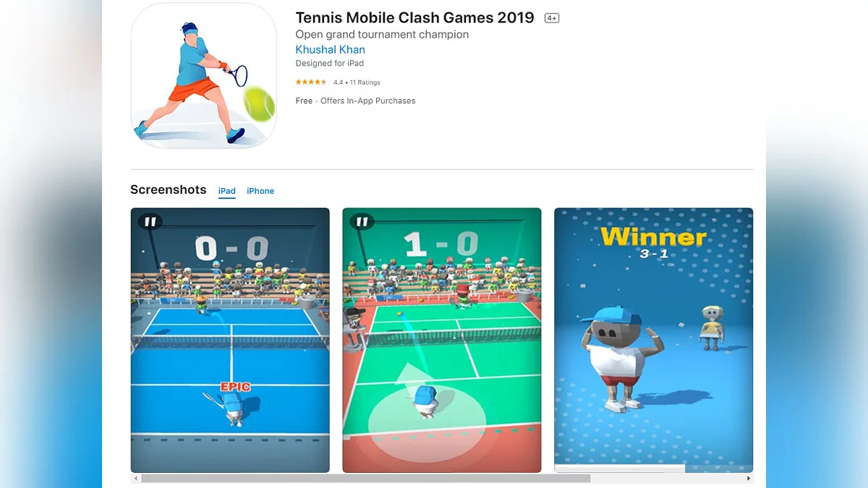Click the pause icon in the blue court screenshot
This screenshot has width=868, height=488.
[150, 222]
